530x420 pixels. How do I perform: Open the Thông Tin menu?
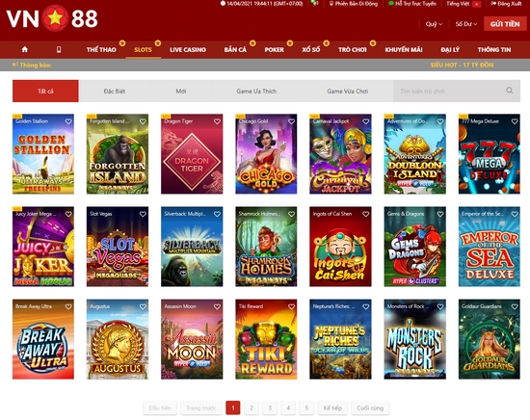click(494, 50)
